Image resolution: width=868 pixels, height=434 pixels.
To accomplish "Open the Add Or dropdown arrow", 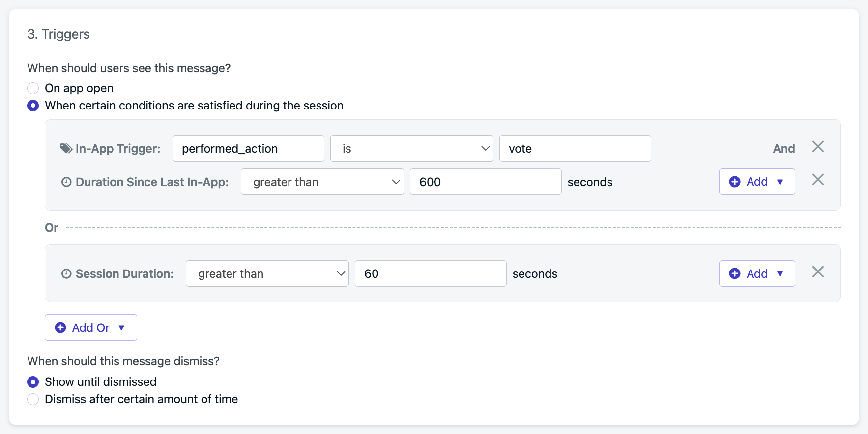I will [x=121, y=327].
